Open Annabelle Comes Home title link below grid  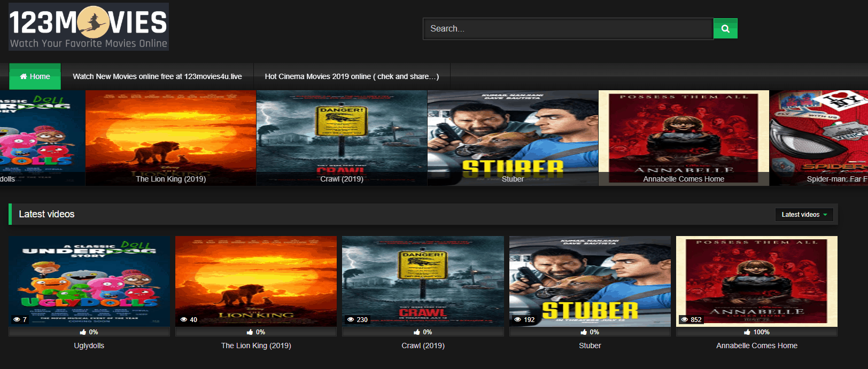[x=757, y=346]
